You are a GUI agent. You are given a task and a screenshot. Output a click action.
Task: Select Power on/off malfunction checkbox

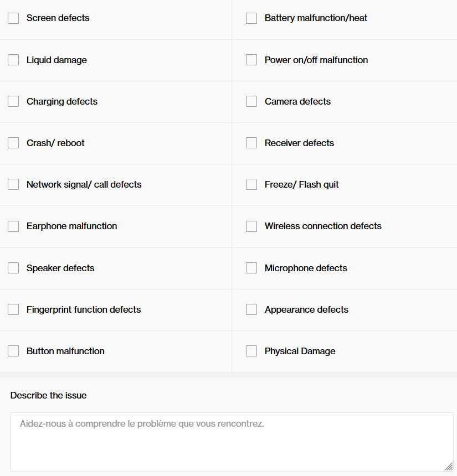coord(251,60)
